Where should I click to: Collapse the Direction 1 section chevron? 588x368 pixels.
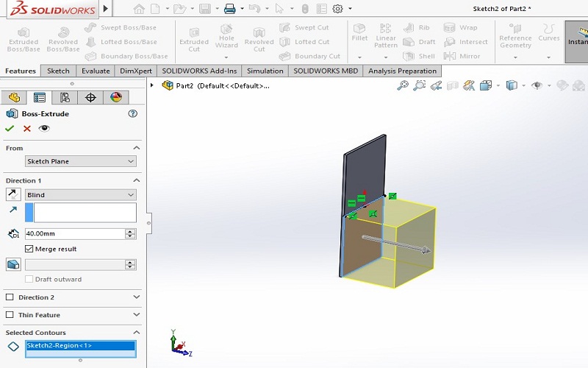point(137,180)
